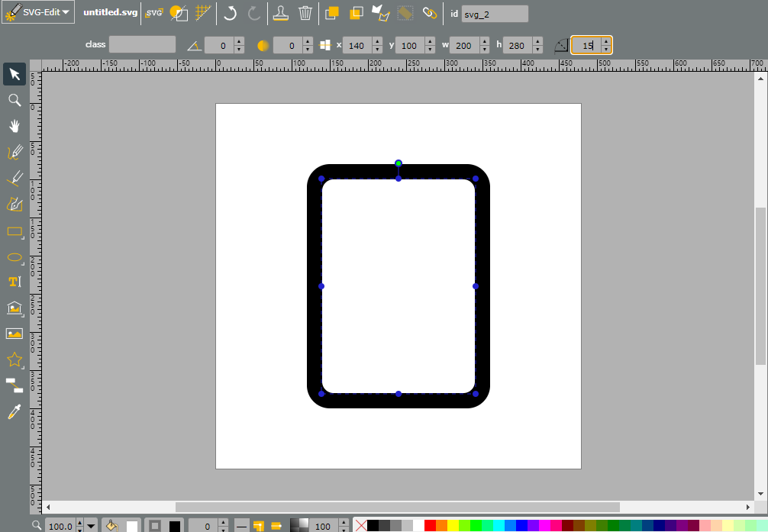Delete the selected element with trash icon
768x532 pixels.
click(305, 13)
